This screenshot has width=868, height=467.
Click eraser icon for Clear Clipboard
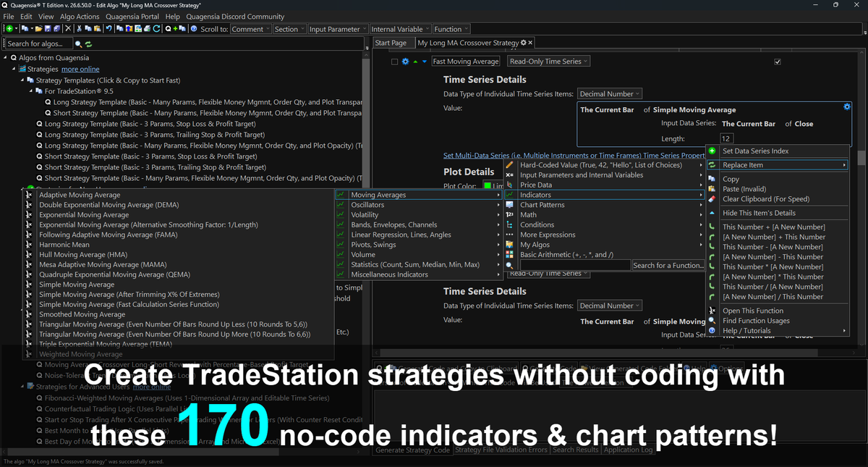[x=712, y=198]
